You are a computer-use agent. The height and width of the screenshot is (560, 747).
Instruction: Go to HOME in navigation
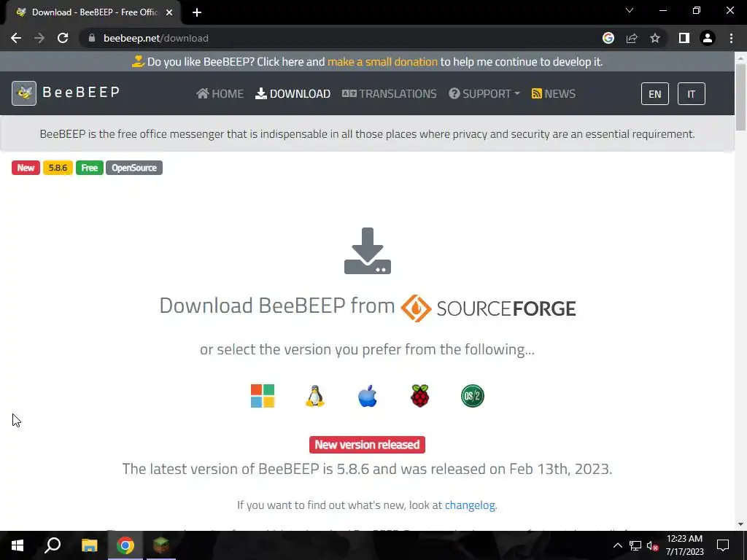click(x=220, y=94)
